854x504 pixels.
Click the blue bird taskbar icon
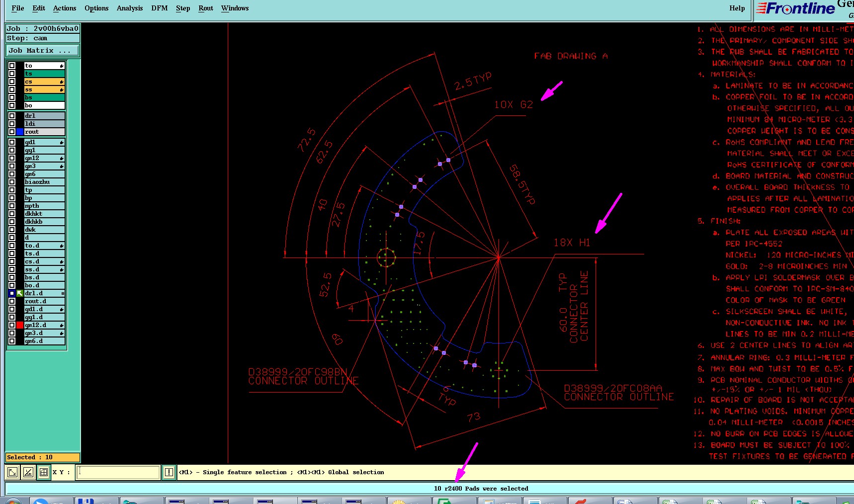click(x=41, y=501)
